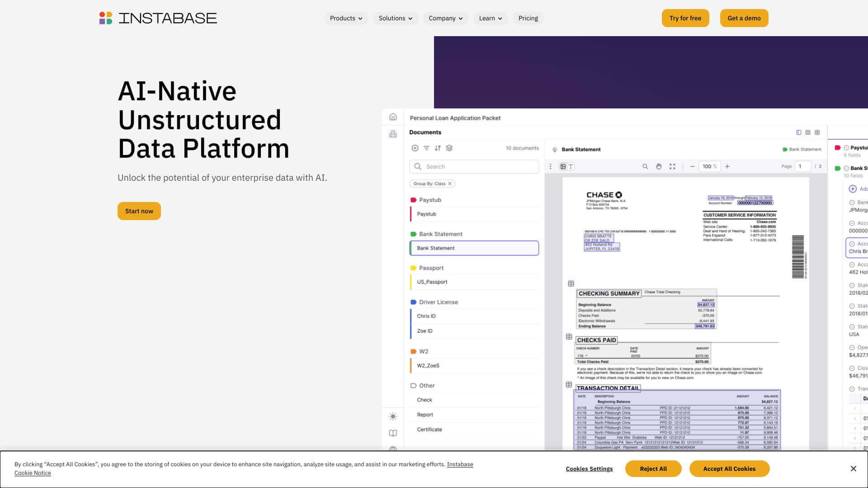
Task: Click the fullscreen expand icon in viewer
Action: coord(672,167)
